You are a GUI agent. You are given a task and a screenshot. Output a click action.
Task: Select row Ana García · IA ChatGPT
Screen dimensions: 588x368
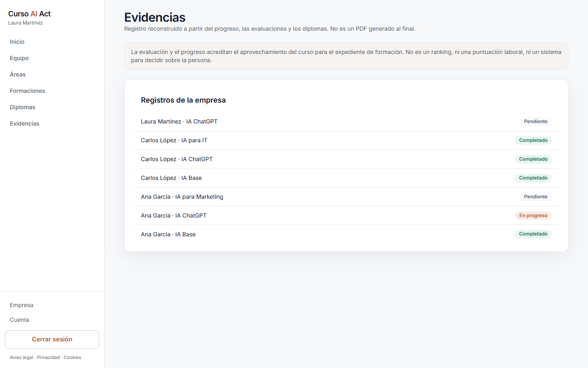tap(346, 215)
